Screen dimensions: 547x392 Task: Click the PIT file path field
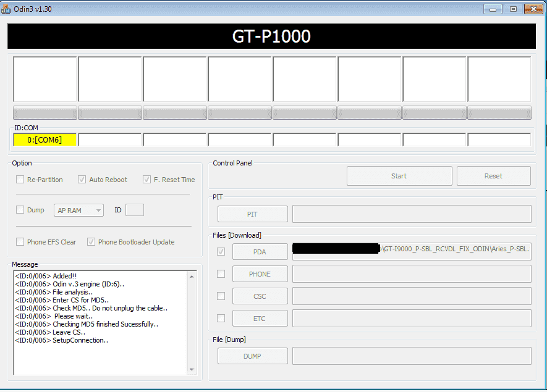click(412, 214)
